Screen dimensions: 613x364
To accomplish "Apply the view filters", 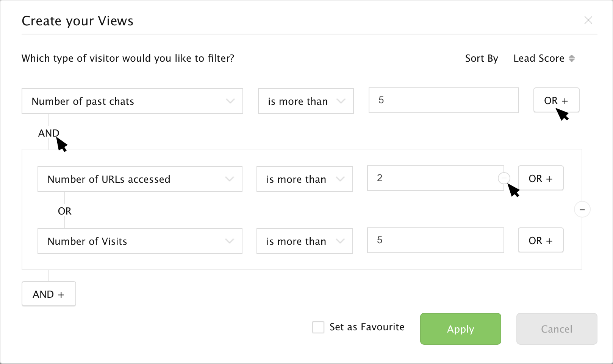I will click(x=460, y=329).
